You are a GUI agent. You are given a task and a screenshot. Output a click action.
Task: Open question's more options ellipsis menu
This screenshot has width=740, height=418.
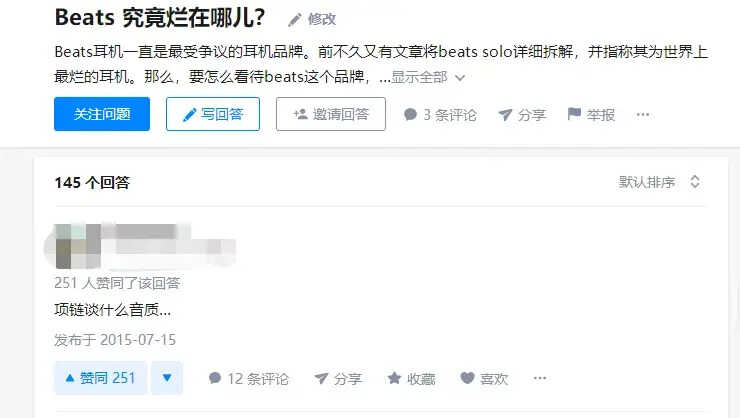coord(643,114)
